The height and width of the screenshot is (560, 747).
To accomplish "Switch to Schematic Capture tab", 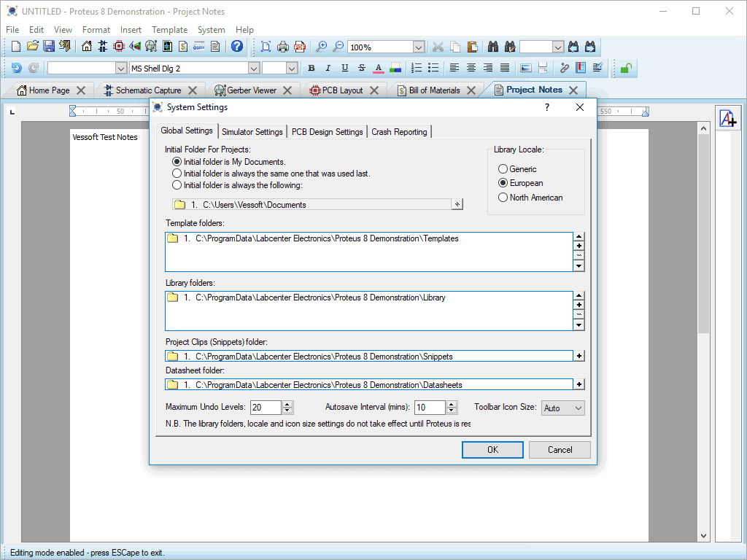I will 148,90.
